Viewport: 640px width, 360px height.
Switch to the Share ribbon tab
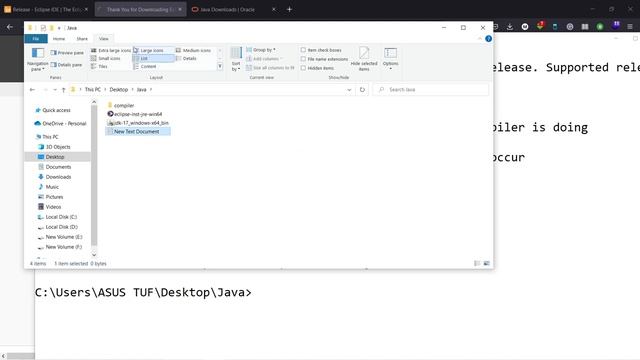tap(82, 39)
